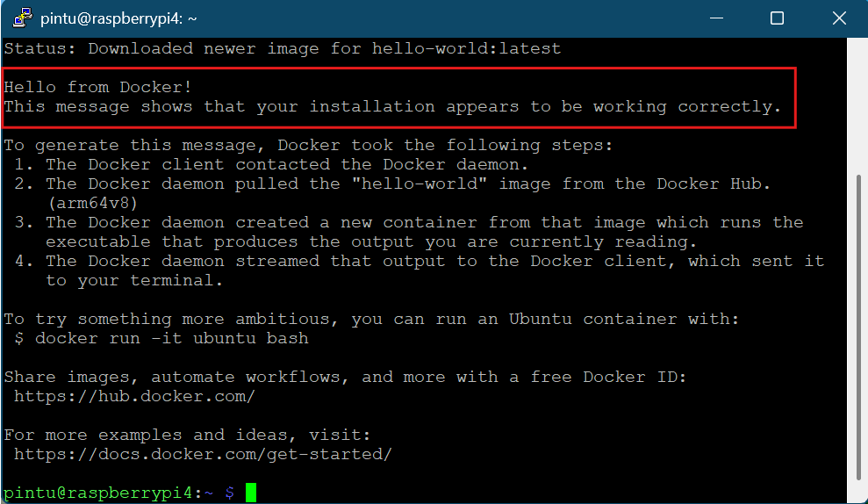Maximize the terminal window

click(778, 18)
